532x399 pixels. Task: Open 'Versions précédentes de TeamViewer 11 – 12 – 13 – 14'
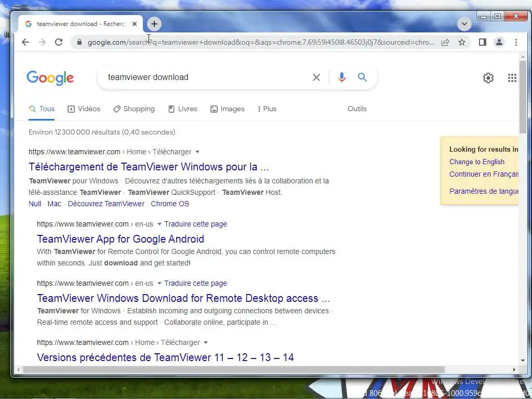point(165,357)
